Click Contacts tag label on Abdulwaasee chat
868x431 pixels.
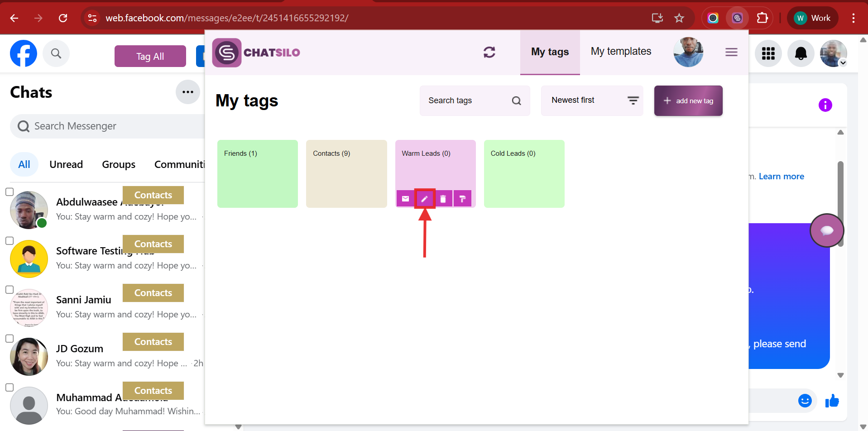[153, 195]
